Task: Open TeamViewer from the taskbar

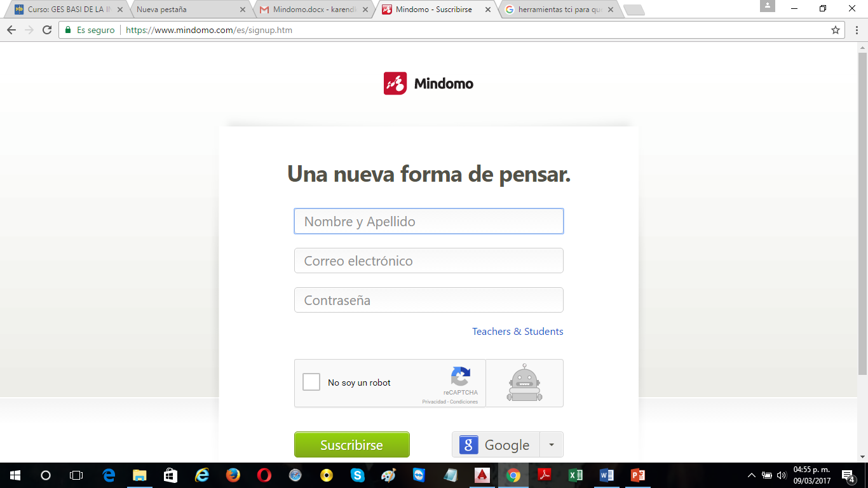Action: (419, 475)
